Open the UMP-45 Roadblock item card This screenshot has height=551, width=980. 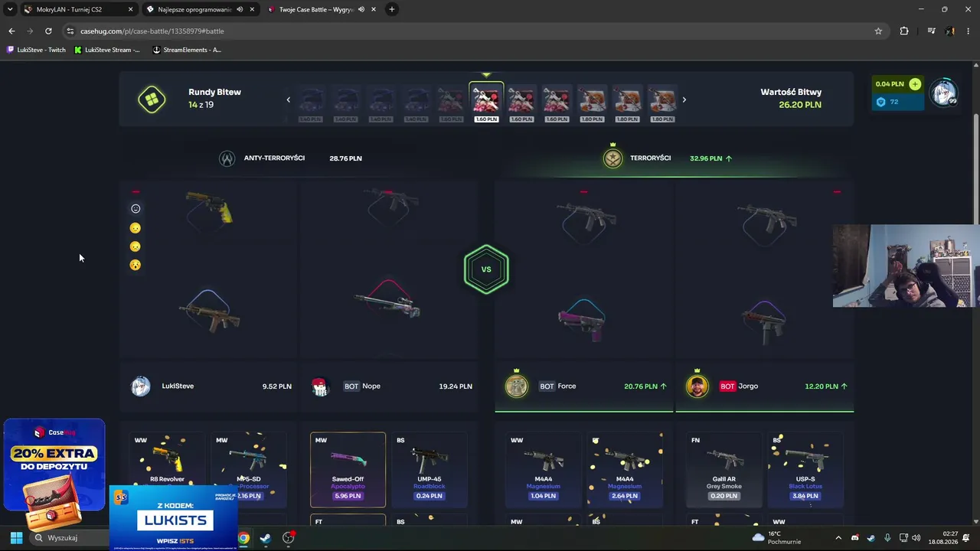click(429, 470)
